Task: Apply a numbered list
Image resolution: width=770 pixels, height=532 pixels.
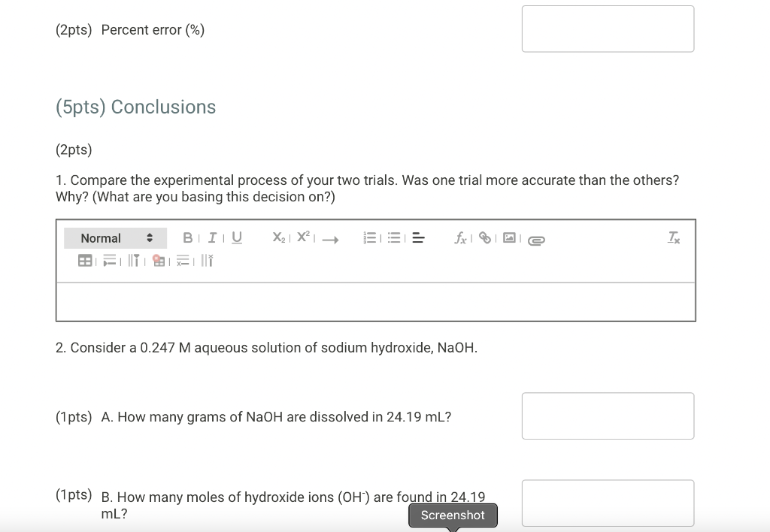Action: pyautogui.click(x=369, y=237)
